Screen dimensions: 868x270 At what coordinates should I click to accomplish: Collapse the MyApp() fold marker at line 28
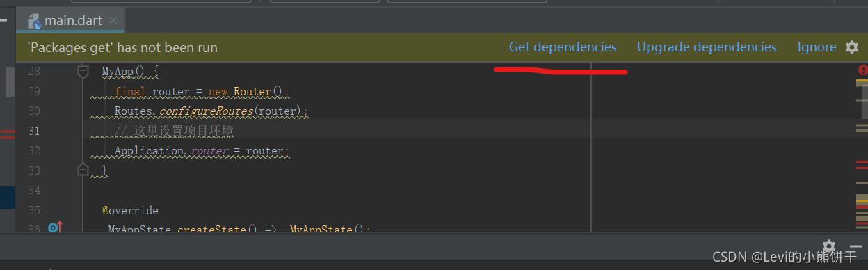(x=83, y=71)
